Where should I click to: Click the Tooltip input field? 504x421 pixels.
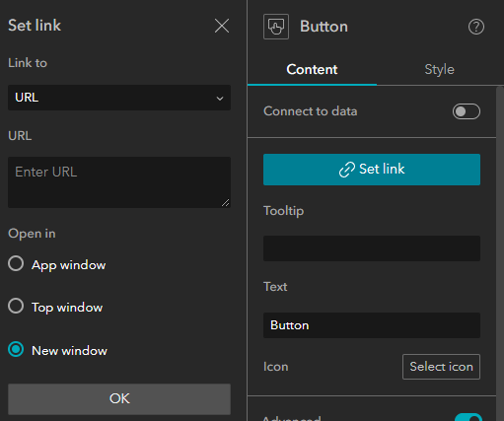372,248
